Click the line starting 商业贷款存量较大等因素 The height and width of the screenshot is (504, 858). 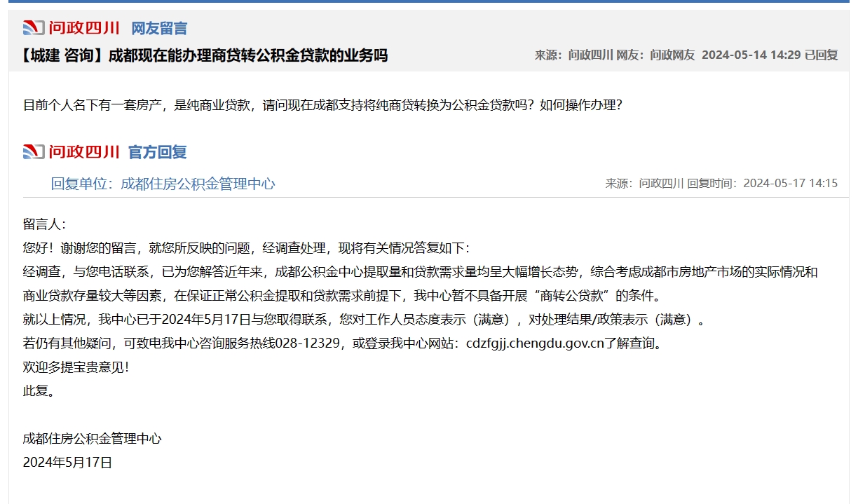341,296
